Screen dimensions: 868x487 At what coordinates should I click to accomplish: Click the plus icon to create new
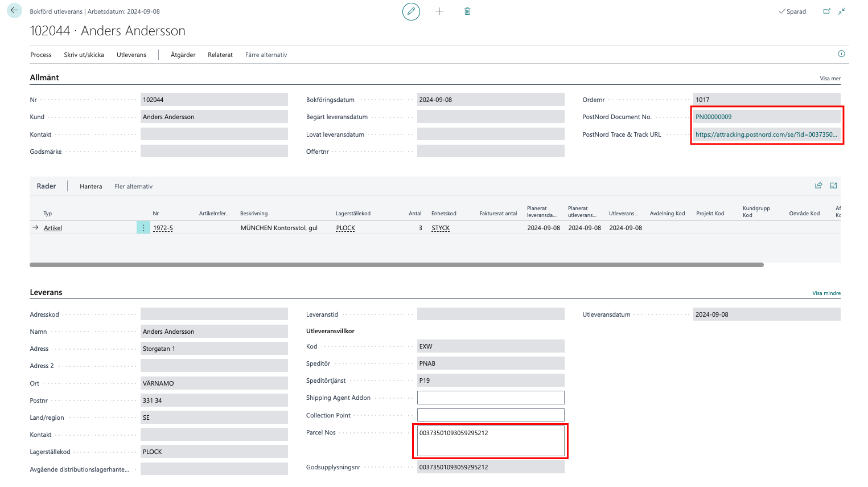click(439, 11)
